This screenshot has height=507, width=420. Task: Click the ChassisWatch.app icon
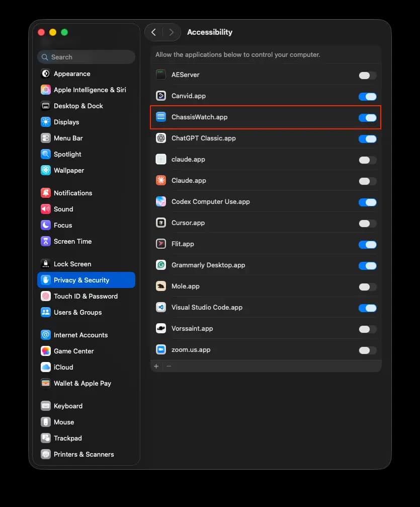[161, 117]
